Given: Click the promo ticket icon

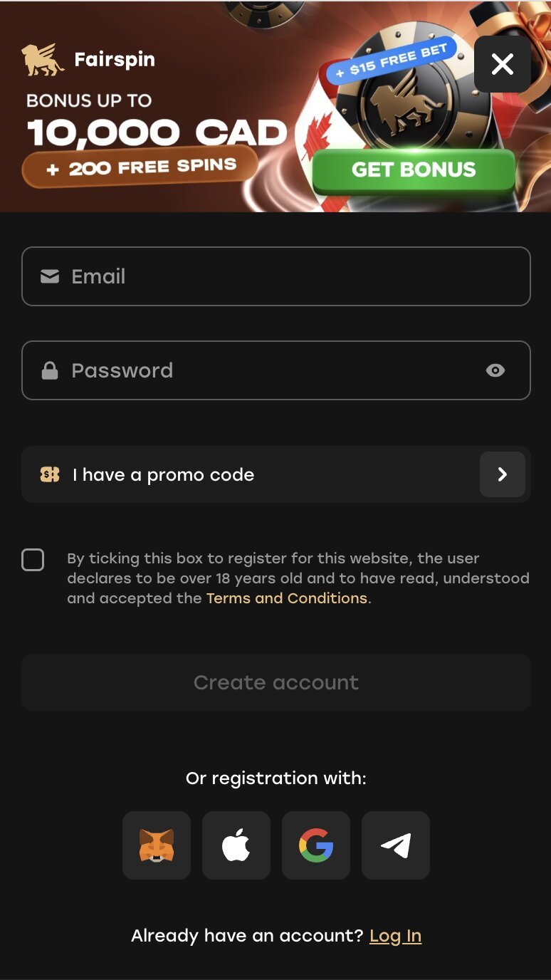Looking at the screenshot, I should click(49, 474).
